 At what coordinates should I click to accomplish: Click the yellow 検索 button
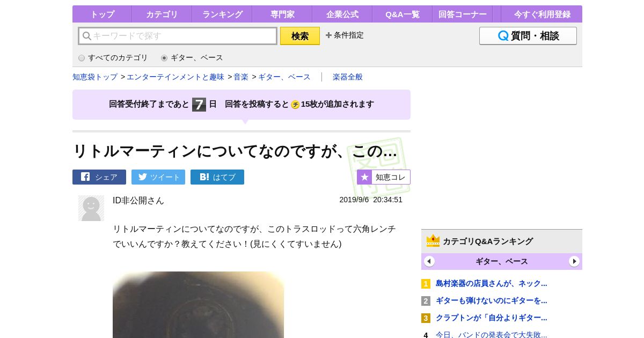click(x=300, y=36)
